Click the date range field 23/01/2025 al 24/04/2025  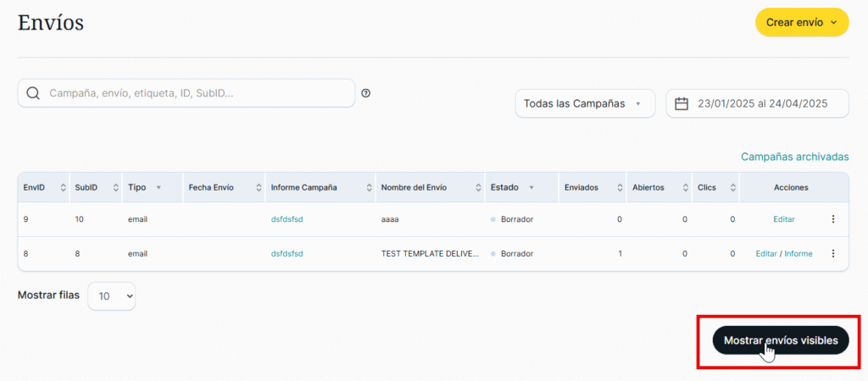(759, 103)
